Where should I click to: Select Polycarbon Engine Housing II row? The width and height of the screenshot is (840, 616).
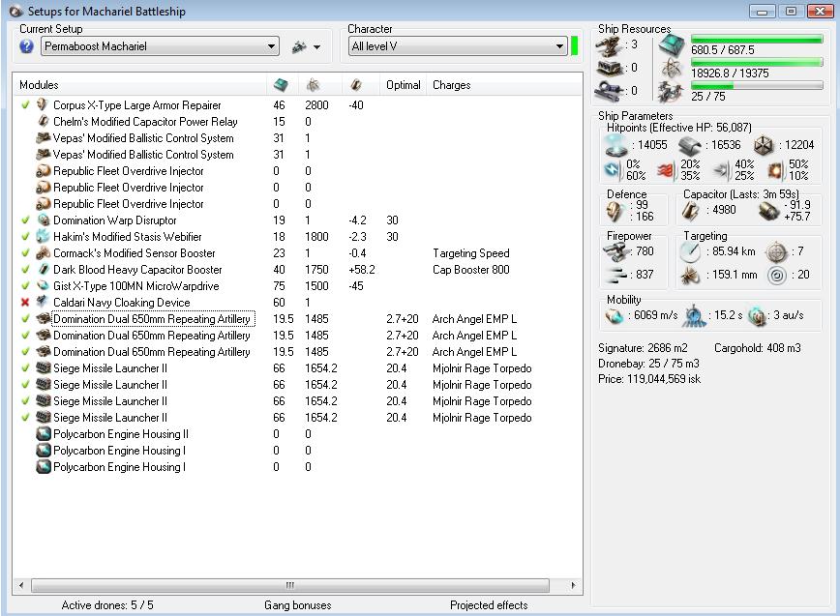pos(297,434)
